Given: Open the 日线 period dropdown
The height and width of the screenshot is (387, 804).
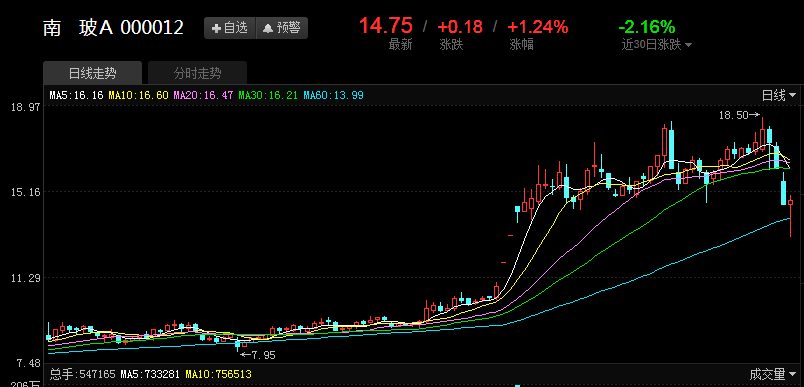Looking at the screenshot, I should pyautogui.click(x=778, y=95).
